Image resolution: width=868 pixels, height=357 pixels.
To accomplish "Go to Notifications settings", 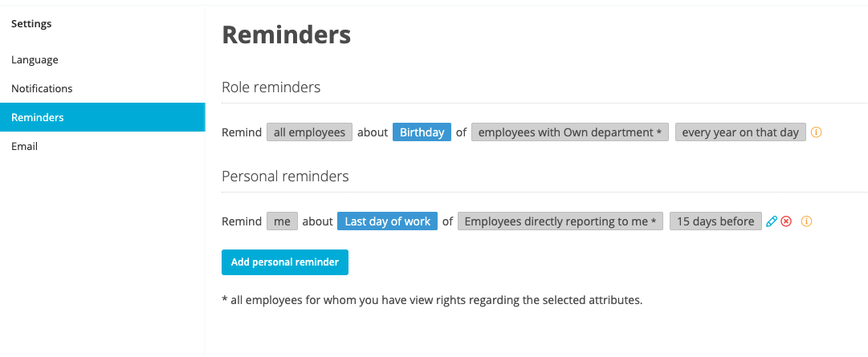I will [x=42, y=88].
